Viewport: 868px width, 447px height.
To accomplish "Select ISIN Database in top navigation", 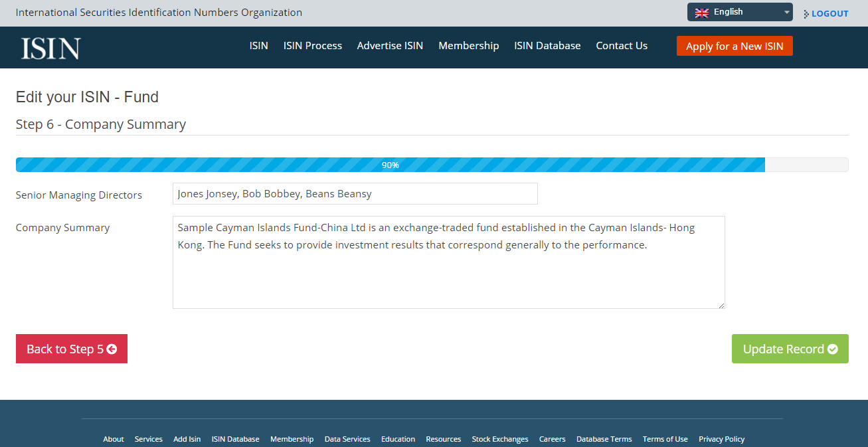I will click(x=547, y=46).
